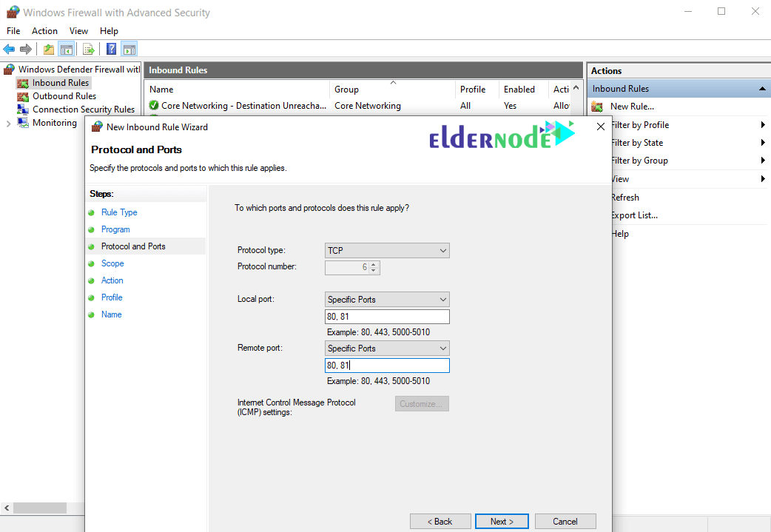Open the Action menu
Viewport: 771px width, 532px height.
tap(44, 31)
